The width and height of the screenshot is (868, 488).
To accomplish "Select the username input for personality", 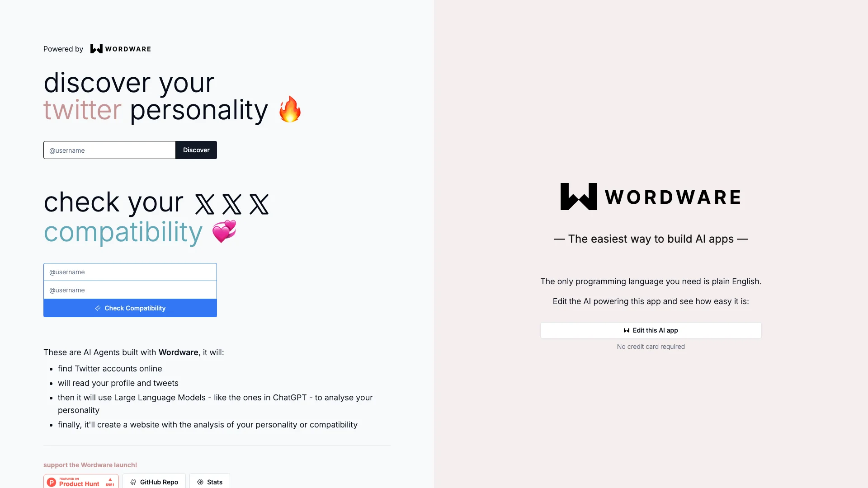I will point(109,150).
